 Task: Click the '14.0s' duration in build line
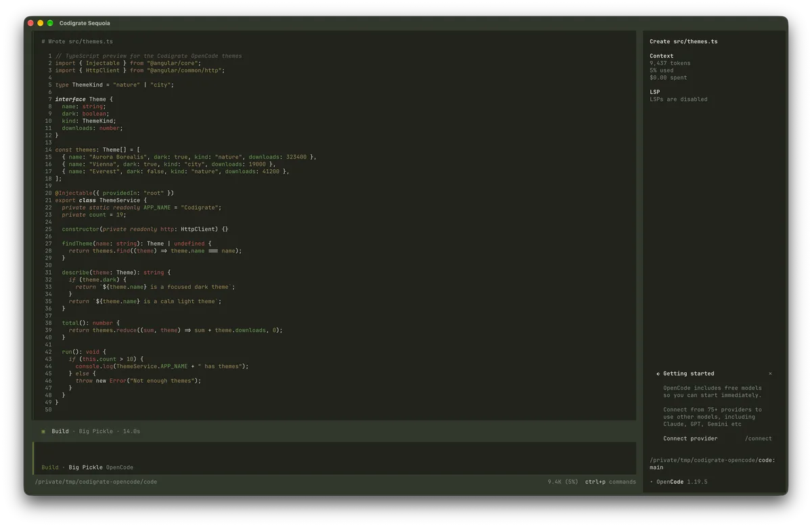[131, 431]
